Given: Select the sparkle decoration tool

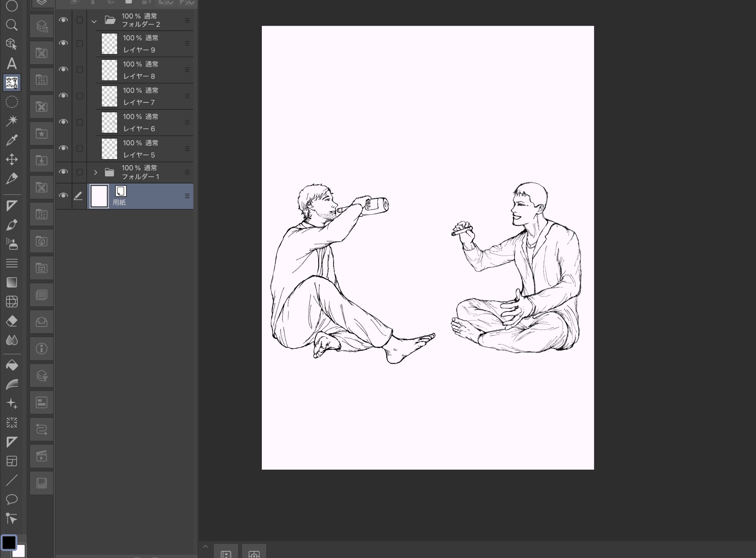Looking at the screenshot, I should 12,404.
